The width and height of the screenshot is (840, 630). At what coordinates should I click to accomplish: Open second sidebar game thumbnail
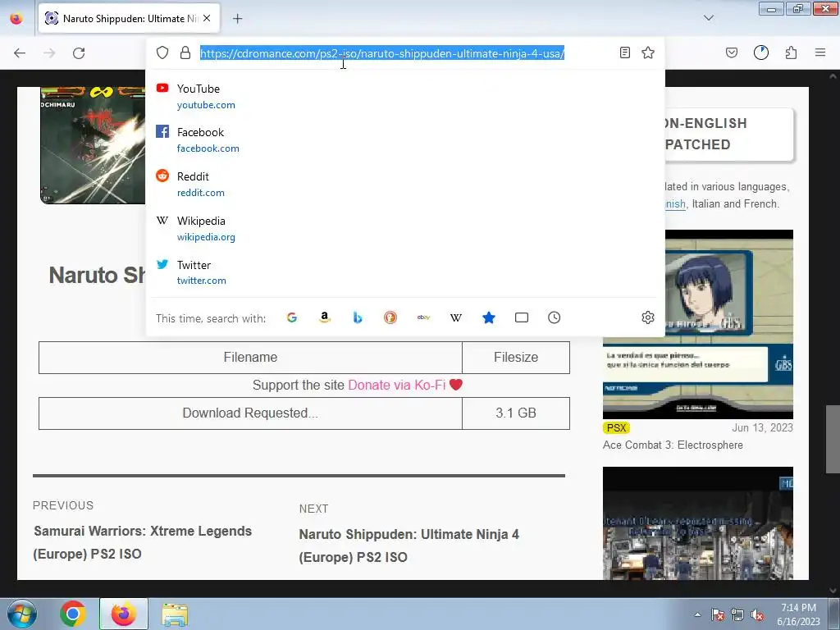point(698,523)
